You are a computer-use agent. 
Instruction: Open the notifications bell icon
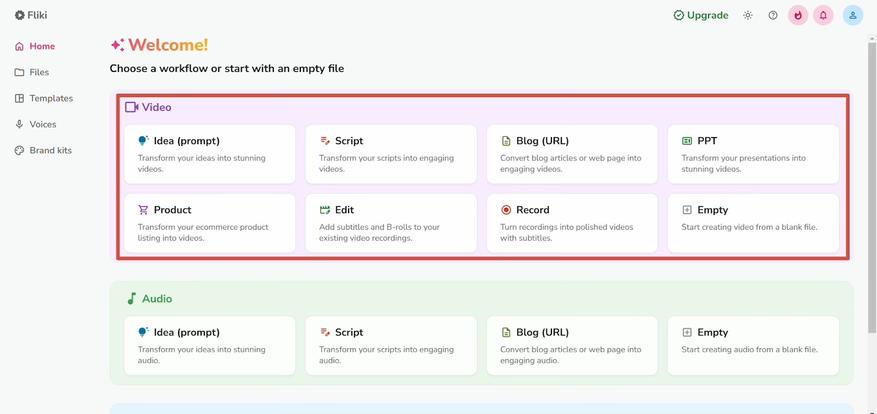coord(823,16)
